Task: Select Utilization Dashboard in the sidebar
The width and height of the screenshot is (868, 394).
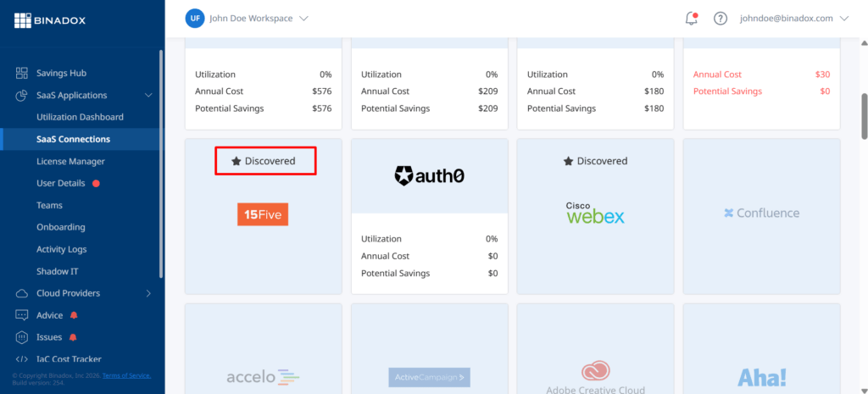Action: (x=80, y=117)
